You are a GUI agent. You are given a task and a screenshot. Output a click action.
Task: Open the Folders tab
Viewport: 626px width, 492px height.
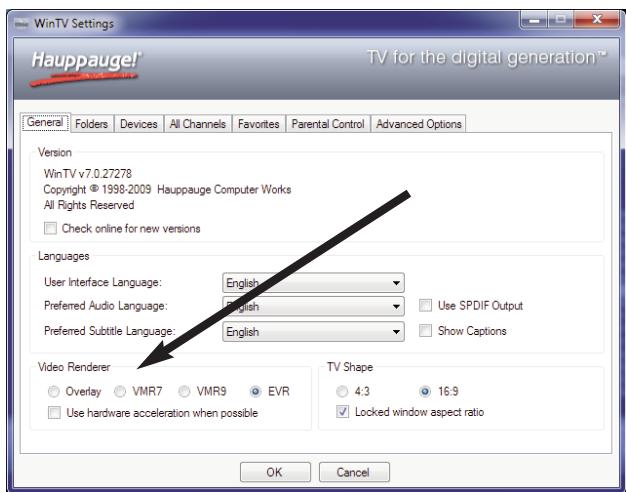click(x=91, y=124)
